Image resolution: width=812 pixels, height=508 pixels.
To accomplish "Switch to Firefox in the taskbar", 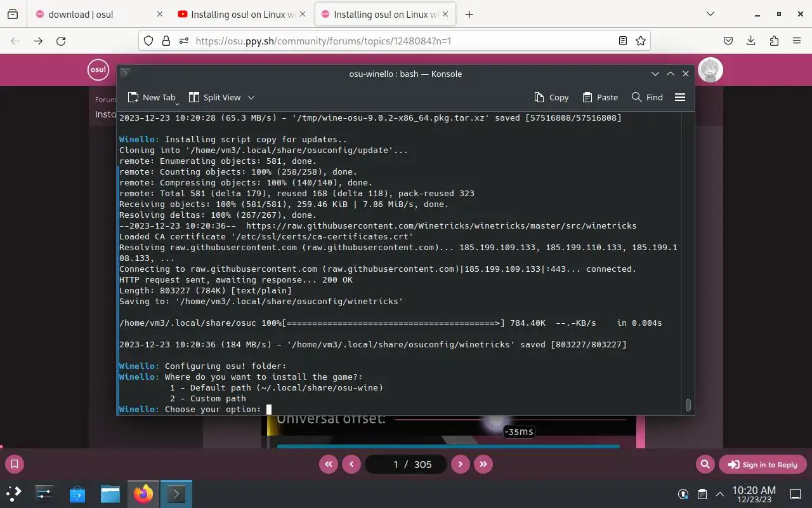I will pyautogui.click(x=143, y=493).
